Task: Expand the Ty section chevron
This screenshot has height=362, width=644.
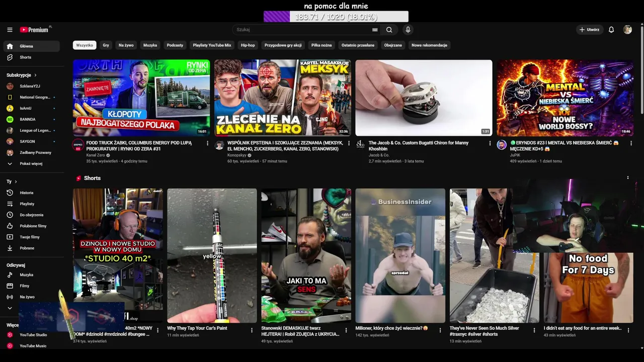Action: tap(16, 182)
